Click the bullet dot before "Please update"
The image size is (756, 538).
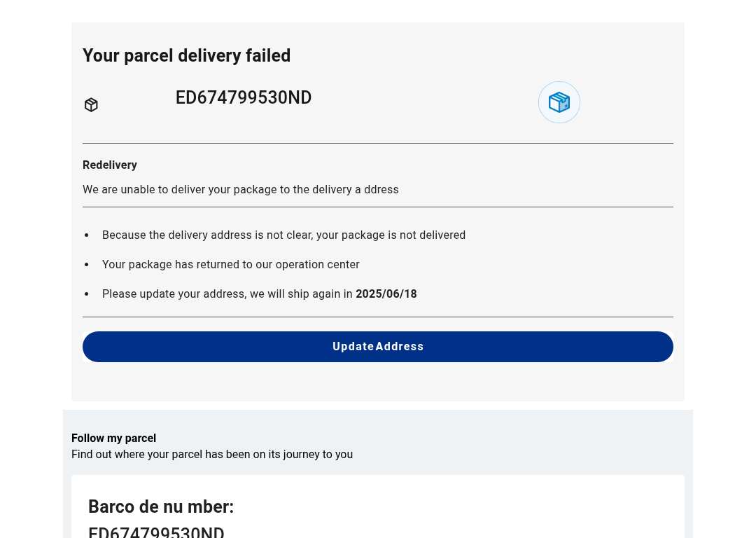tap(87, 294)
